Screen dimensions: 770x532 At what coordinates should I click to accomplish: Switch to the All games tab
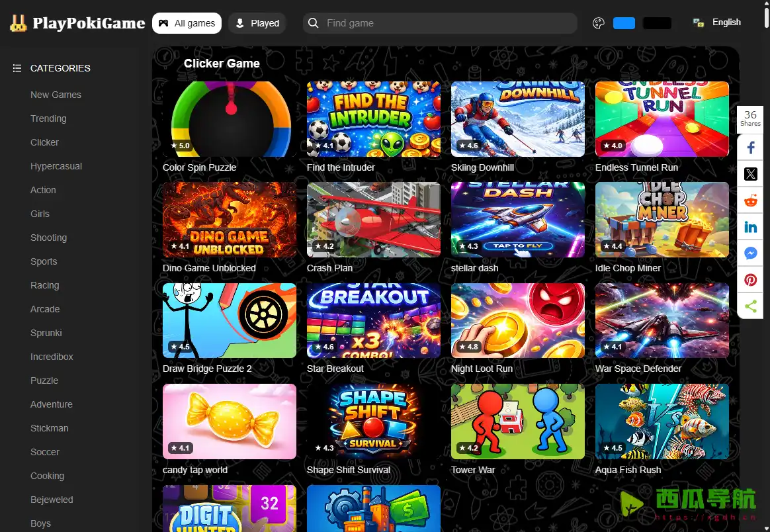[x=187, y=23]
